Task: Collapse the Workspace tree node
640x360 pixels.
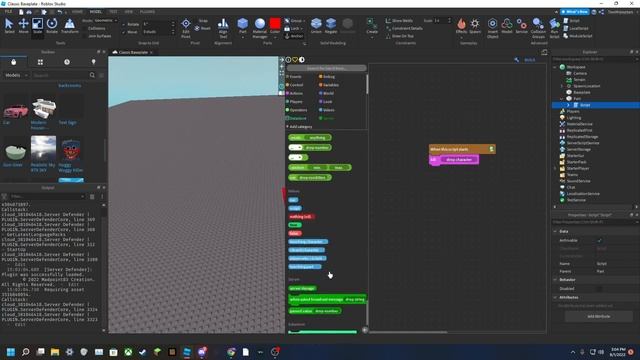Action: (555, 67)
